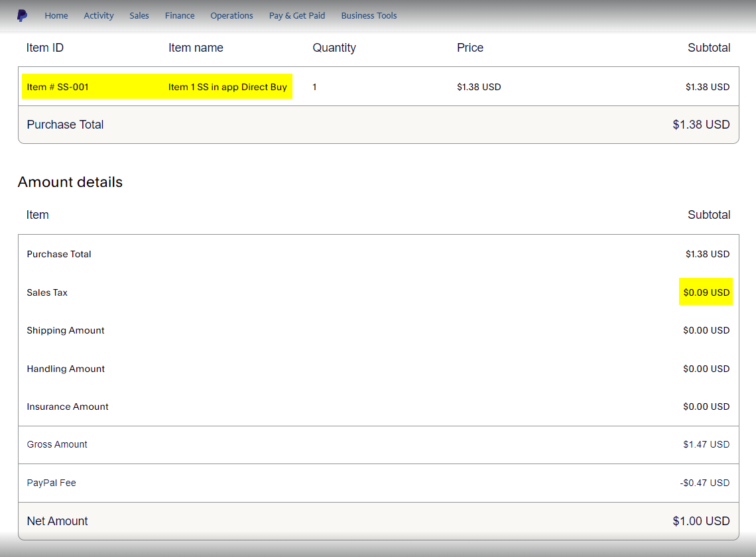Screen dimensions: 756x557
Task: Open the Pay & Get Paid menu
Action: click(297, 15)
